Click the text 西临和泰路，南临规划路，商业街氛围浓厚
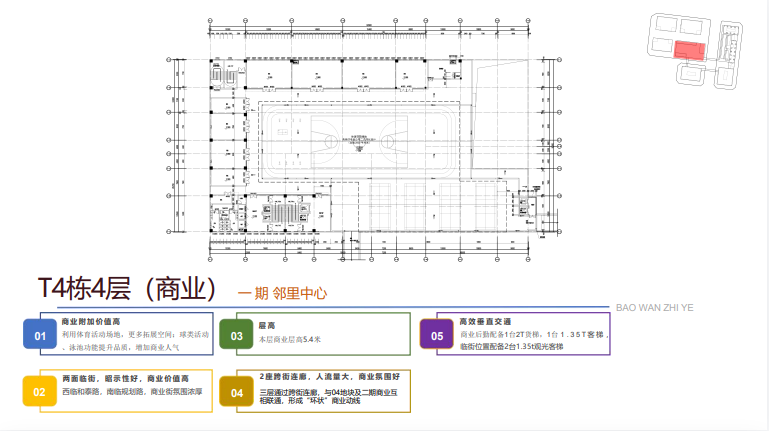Screen dimensions: 769x431 [132, 392]
